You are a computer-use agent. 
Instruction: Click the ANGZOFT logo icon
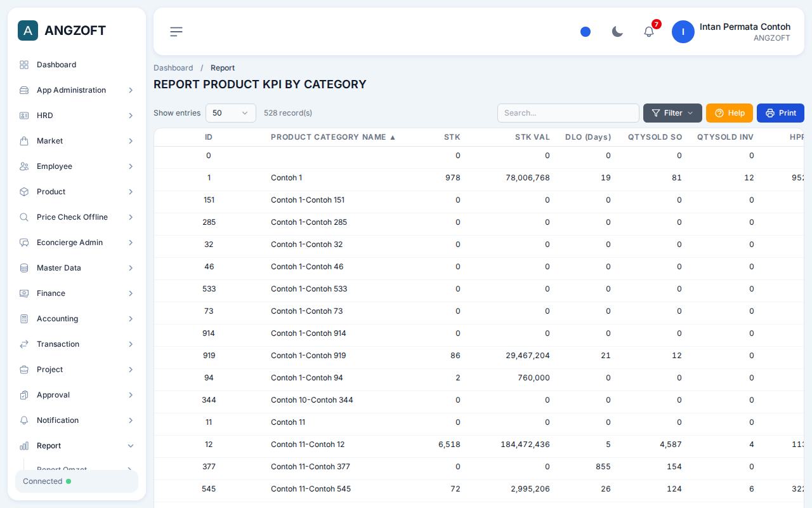click(x=28, y=30)
